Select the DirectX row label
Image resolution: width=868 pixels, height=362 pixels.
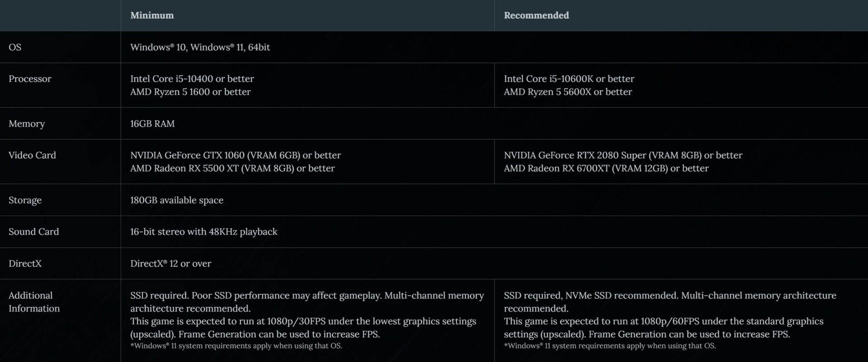(25, 263)
